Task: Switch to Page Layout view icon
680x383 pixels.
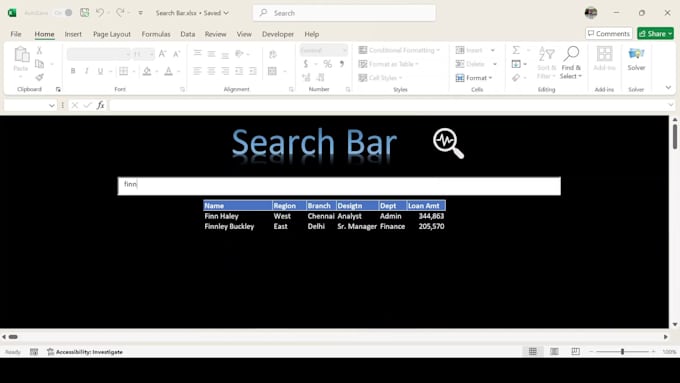Action: [554, 351]
